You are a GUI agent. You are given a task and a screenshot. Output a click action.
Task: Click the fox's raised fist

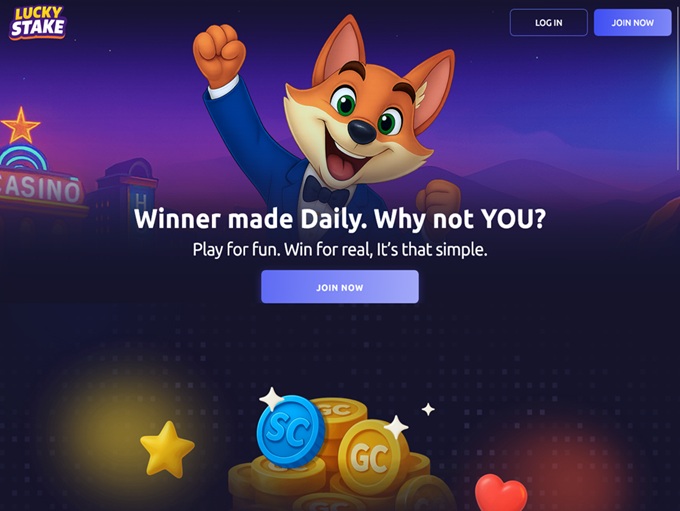point(219,54)
